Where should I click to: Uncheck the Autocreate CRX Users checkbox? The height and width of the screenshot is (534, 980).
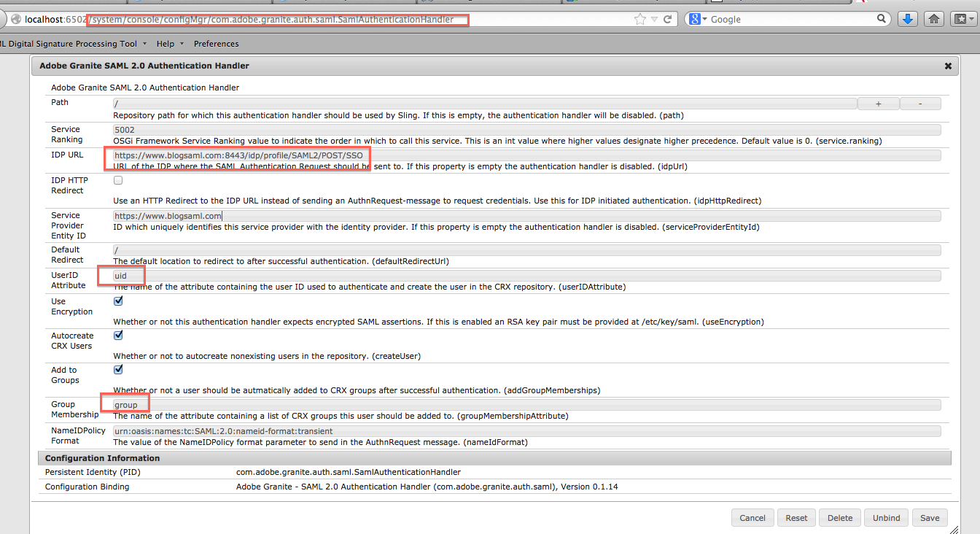point(118,335)
